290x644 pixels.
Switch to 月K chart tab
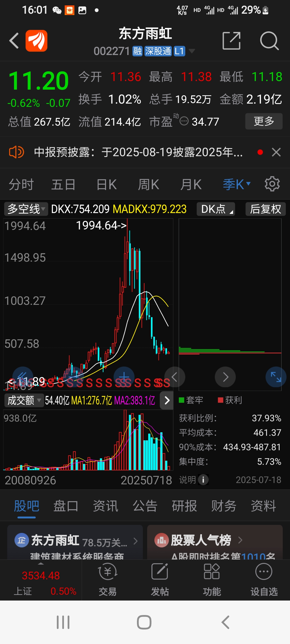tap(191, 184)
